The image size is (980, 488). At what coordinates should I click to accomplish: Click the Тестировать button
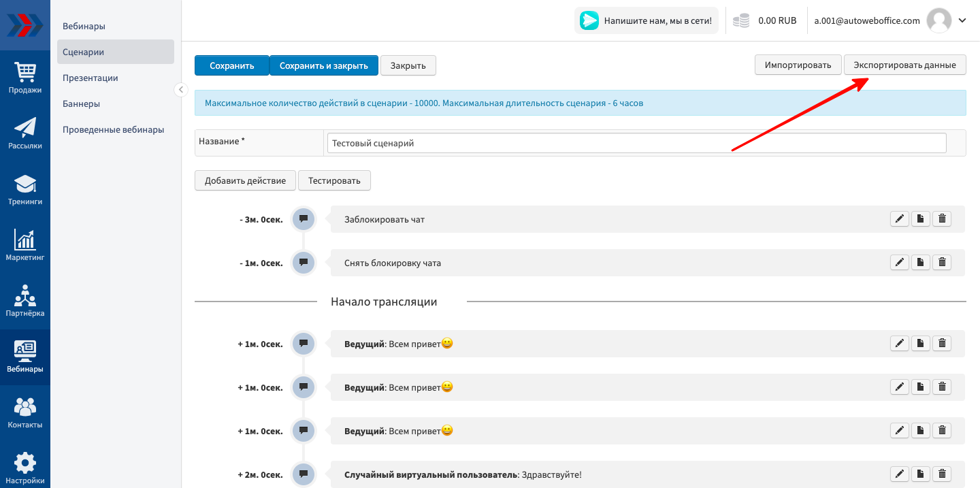tap(334, 180)
